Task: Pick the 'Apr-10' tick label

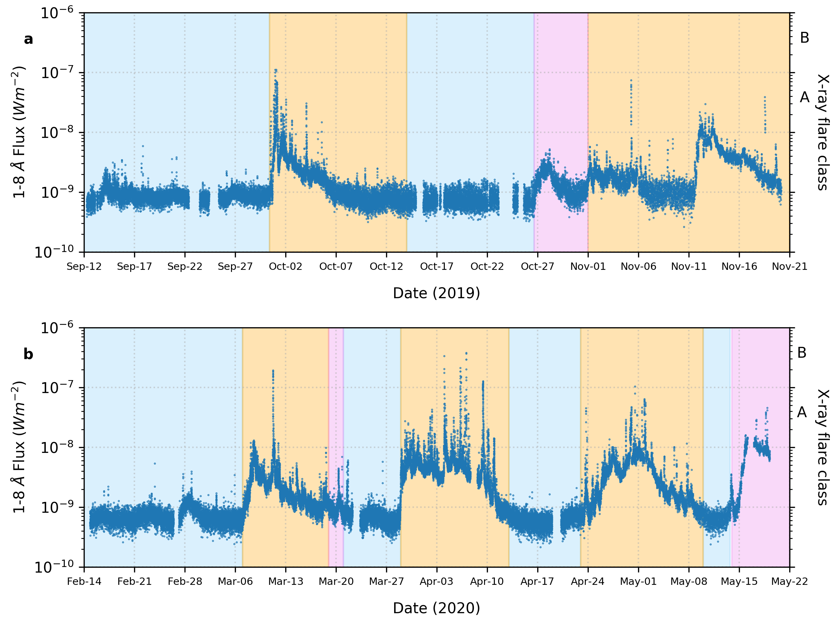Action: tap(487, 582)
